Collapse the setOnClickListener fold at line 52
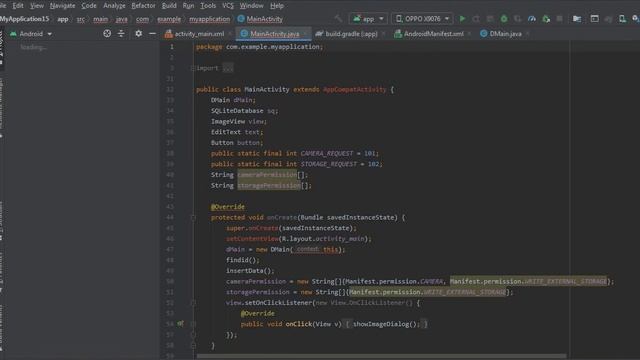 (x=193, y=303)
